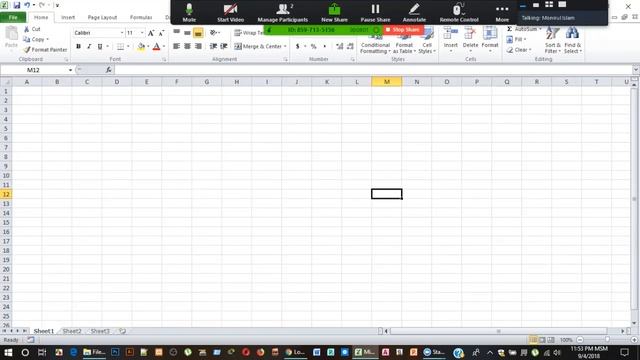This screenshot has height=360, width=640.
Task: Toggle Underline formatting
Action: (100, 47)
